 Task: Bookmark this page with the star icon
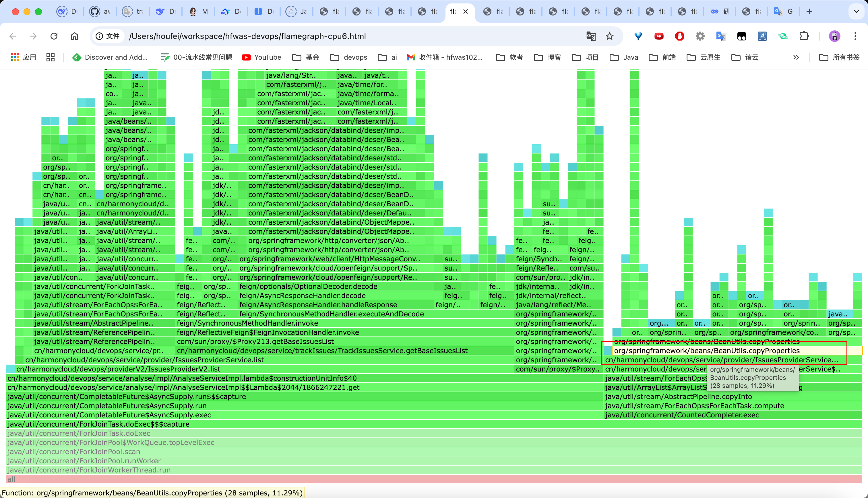610,36
